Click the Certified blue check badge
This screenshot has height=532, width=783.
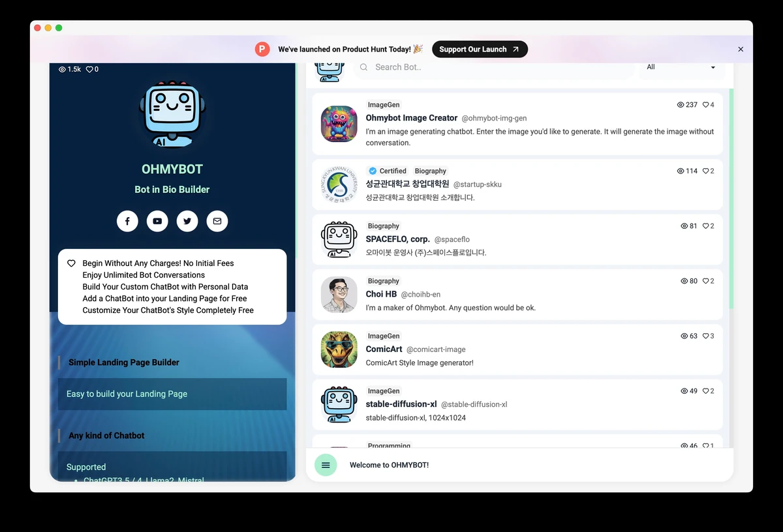[373, 171]
